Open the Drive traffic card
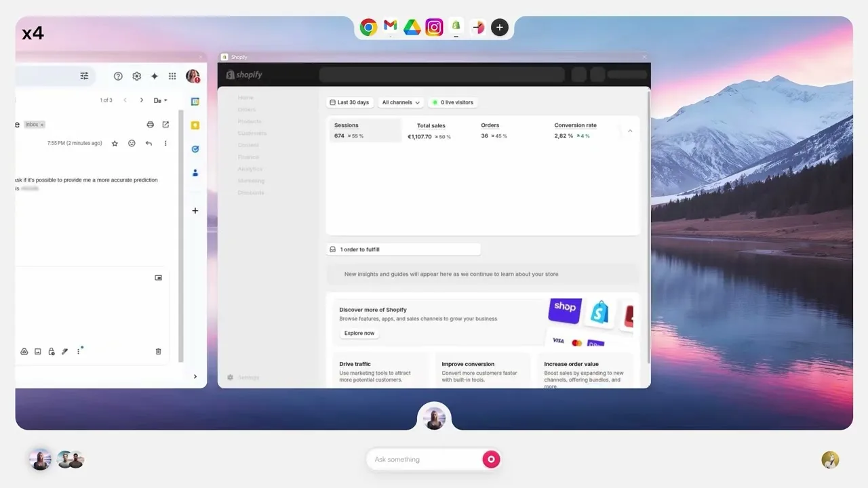Viewport: 868px width, 488px height. click(380, 370)
